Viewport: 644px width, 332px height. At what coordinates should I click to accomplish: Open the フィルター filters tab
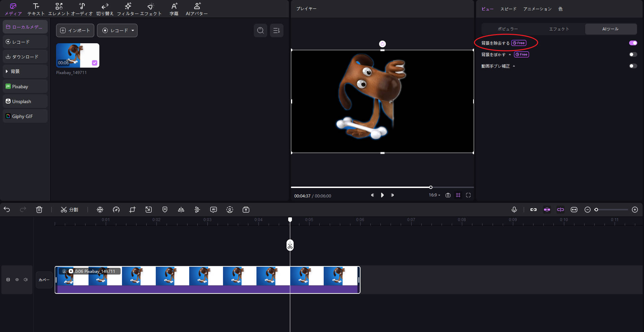pos(128,9)
